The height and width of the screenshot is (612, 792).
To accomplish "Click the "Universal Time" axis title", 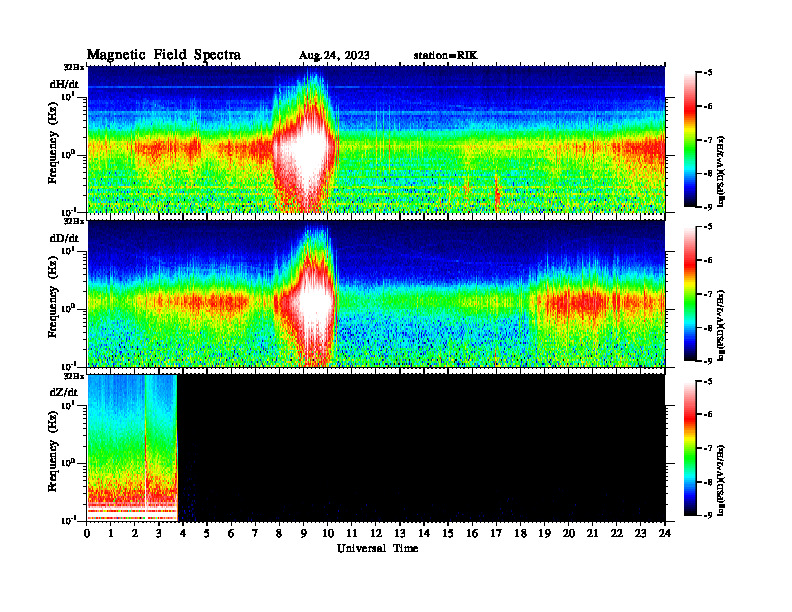I will point(377,548).
